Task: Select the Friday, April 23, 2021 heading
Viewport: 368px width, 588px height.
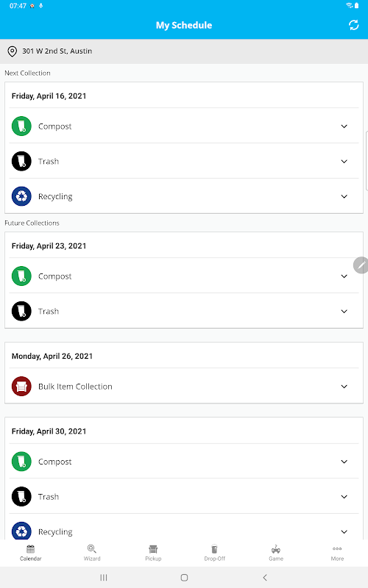Action: (49, 246)
